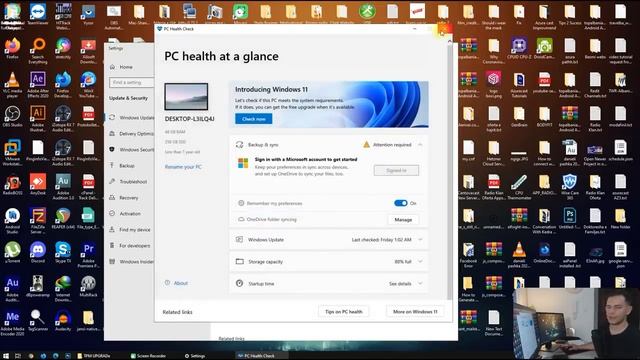This screenshot has height=360, width=640.
Task: Click the Check now button for Windows 11
Action: [x=253, y=119]
